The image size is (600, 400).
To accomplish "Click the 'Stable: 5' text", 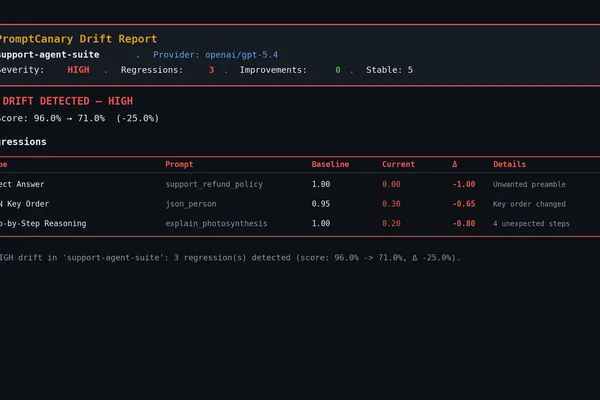I will 389,70.
